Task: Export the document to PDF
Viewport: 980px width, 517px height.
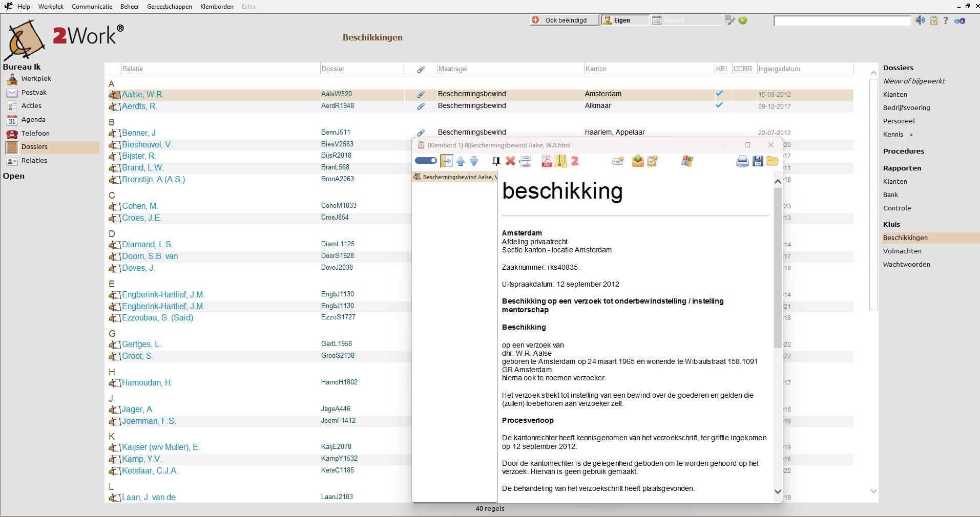Action: coord(547,161)
